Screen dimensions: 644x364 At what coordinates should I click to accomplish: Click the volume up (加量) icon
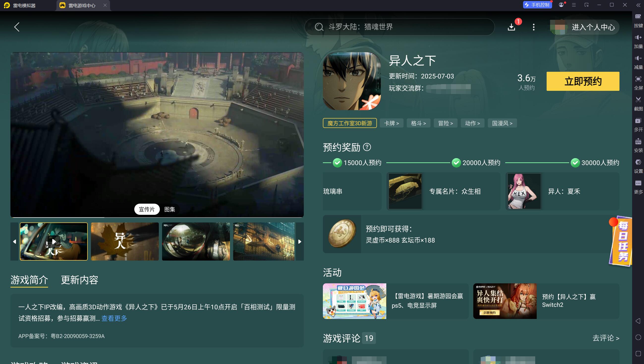point(638,38)
